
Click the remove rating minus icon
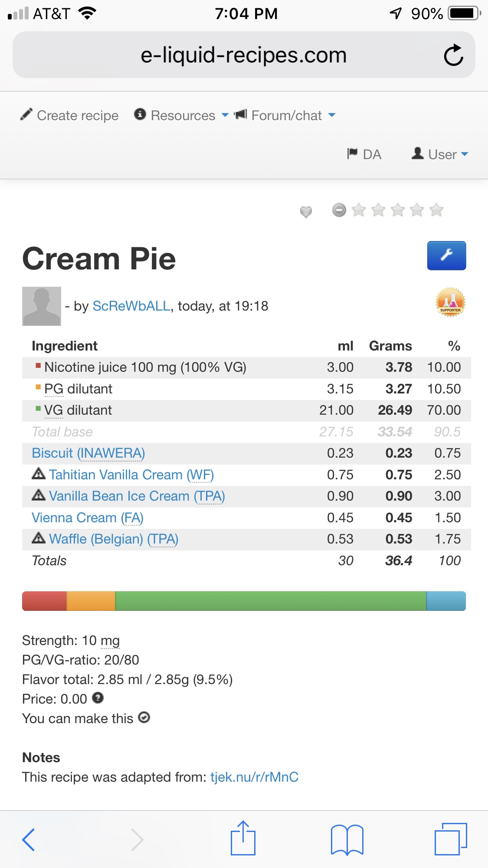point(339,210)
